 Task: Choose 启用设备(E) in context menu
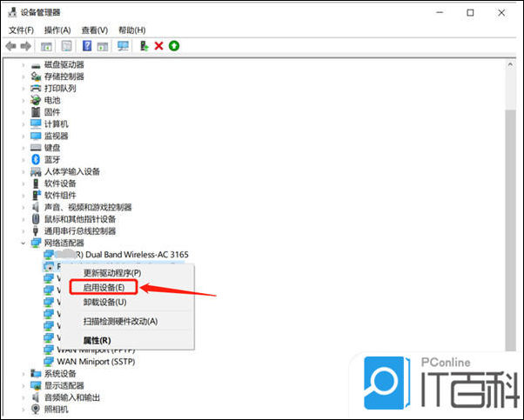(104, 288)
